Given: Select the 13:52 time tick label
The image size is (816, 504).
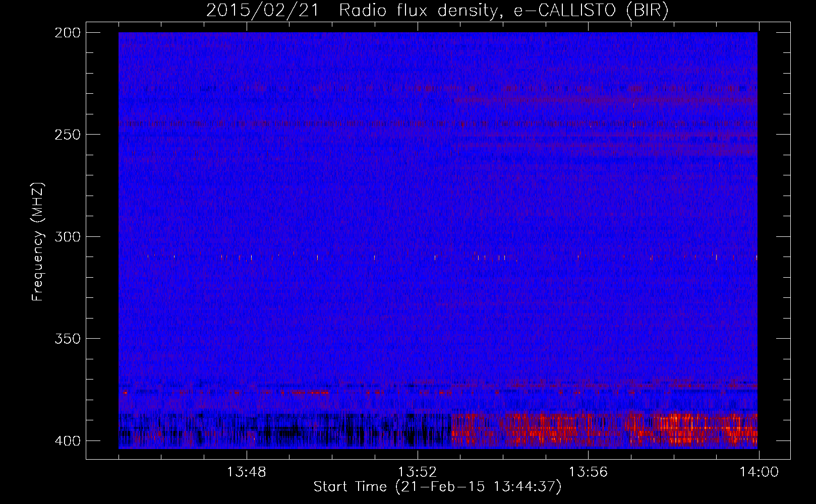Looking at the screenshot, I should point(417,472).
